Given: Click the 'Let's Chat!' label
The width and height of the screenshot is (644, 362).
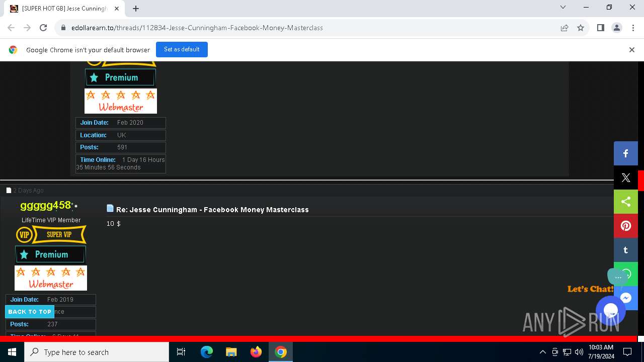Looking at the screenshot, I should (590, 289).
